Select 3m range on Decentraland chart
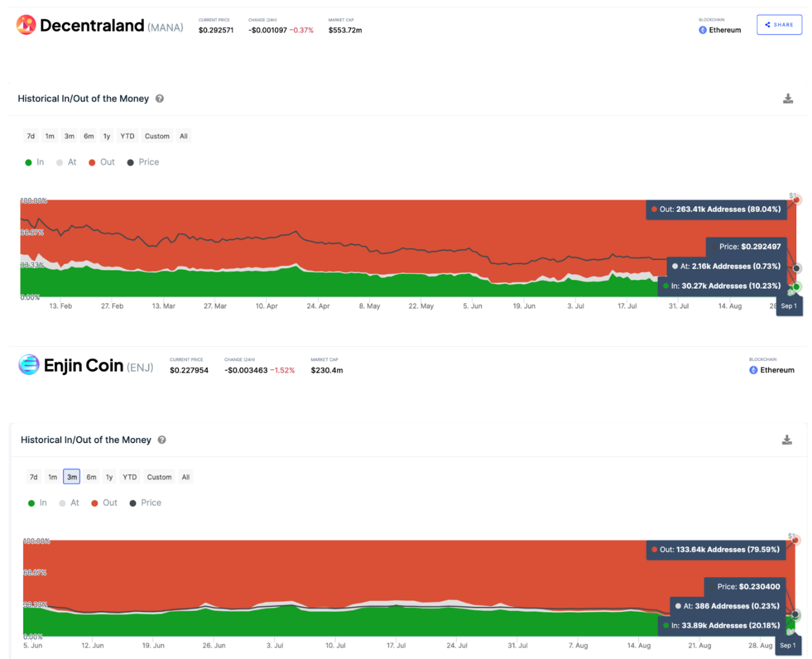This screenshot has width=812, height=659. point(69,136)
